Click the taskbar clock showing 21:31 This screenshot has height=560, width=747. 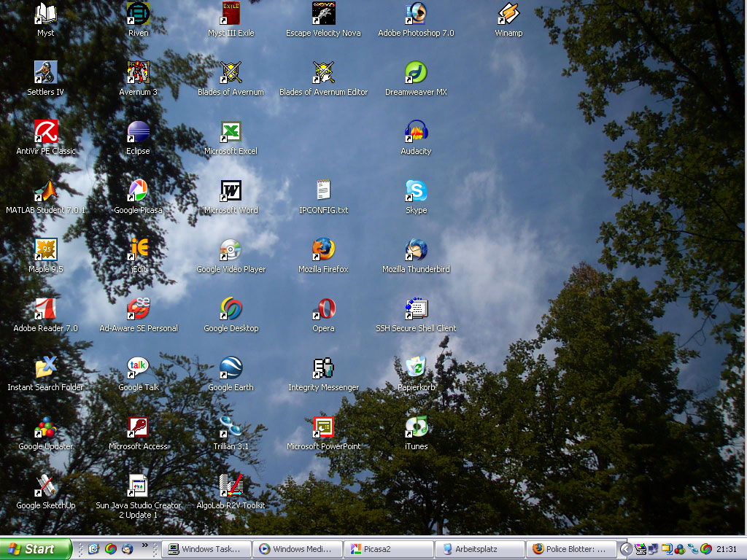726,550
